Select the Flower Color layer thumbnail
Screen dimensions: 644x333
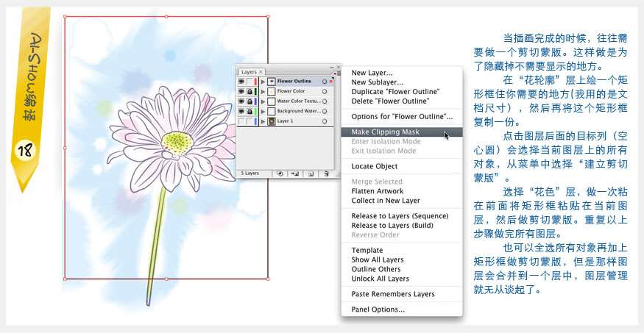point(272,91)
